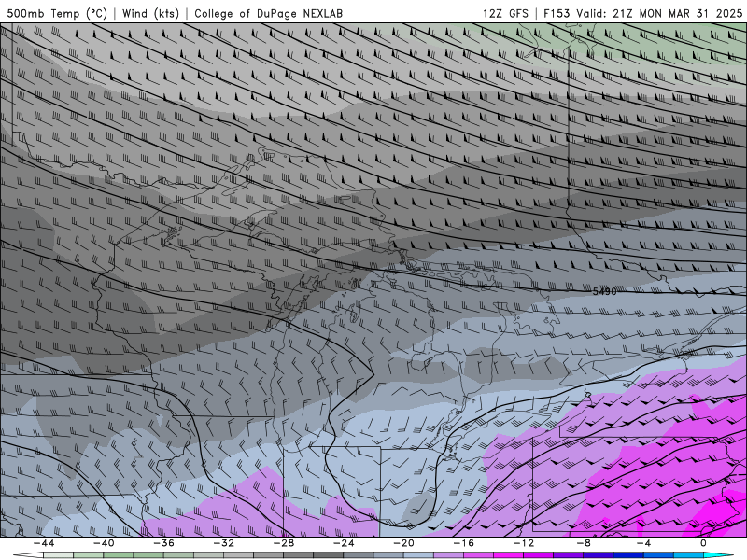Screen dimensions: 747x560
Task: Click the -36 color bar label
Action: (x=164, y=543)
